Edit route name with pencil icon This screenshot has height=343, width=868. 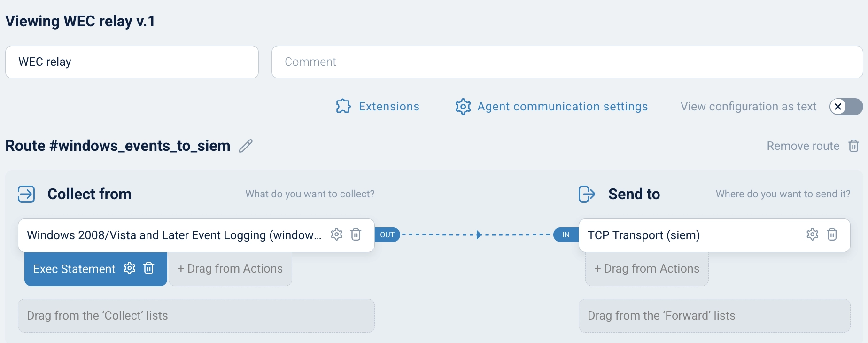246,146
